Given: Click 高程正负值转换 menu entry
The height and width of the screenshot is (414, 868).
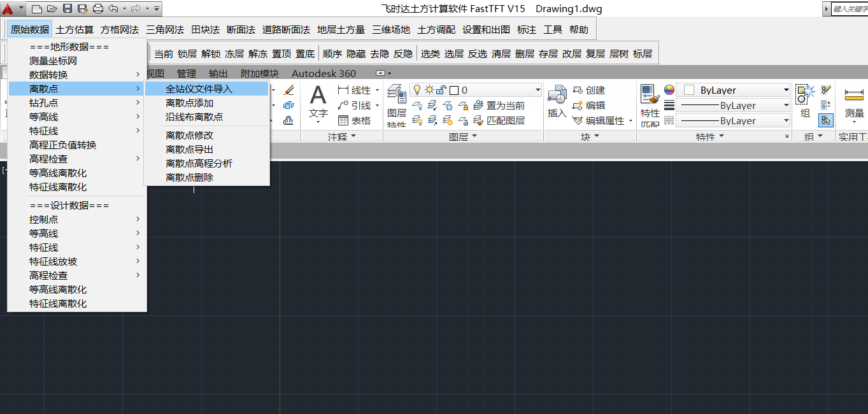Looking at the screenshot, I should 77,145.
